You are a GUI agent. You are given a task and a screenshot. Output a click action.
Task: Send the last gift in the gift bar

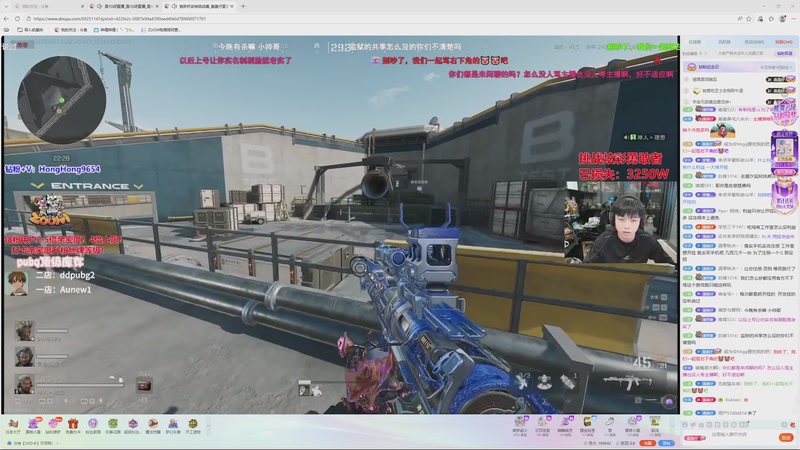(655, 422)
